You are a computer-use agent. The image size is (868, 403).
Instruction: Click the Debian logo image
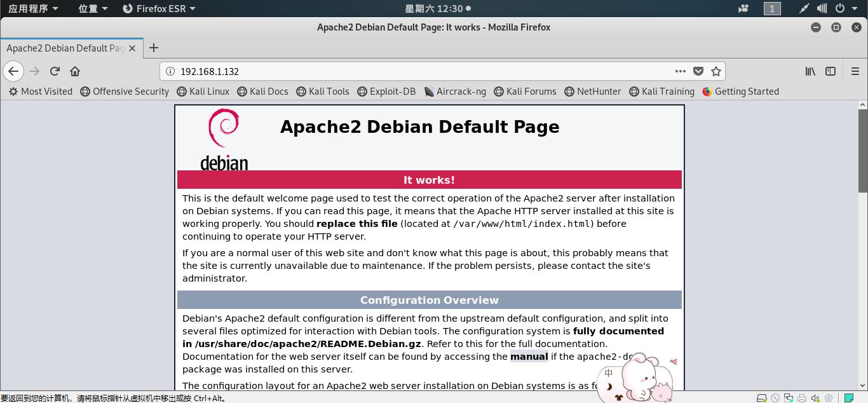(x=224, y=139)
